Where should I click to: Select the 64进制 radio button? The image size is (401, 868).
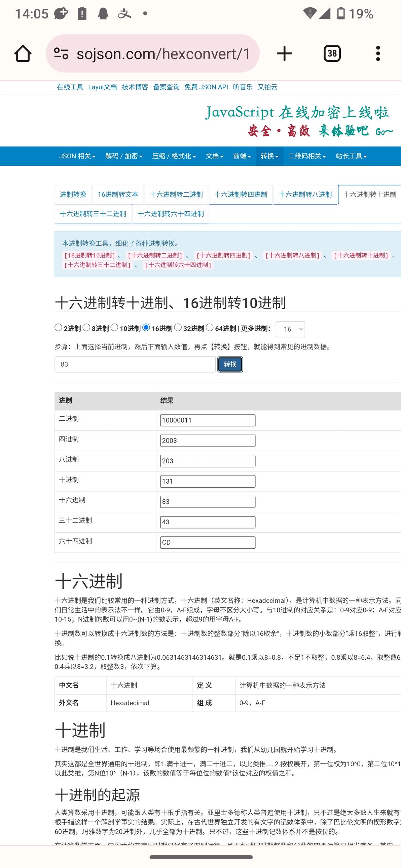pos(210,327)
